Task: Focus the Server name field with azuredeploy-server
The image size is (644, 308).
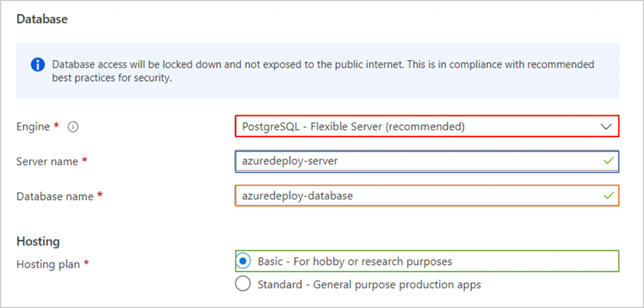Action: click(x=427, y=161)
